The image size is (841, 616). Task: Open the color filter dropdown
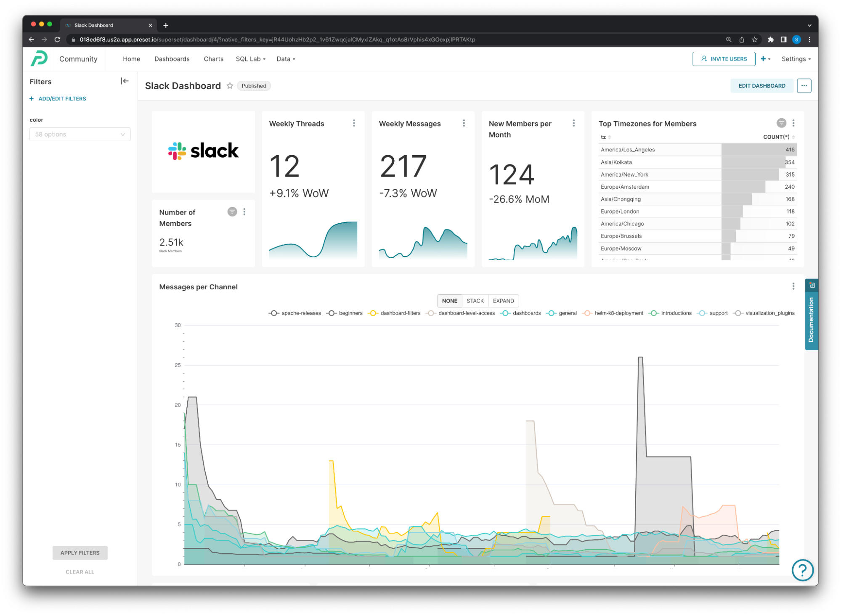pyautogui.click(x=80, y=135)
